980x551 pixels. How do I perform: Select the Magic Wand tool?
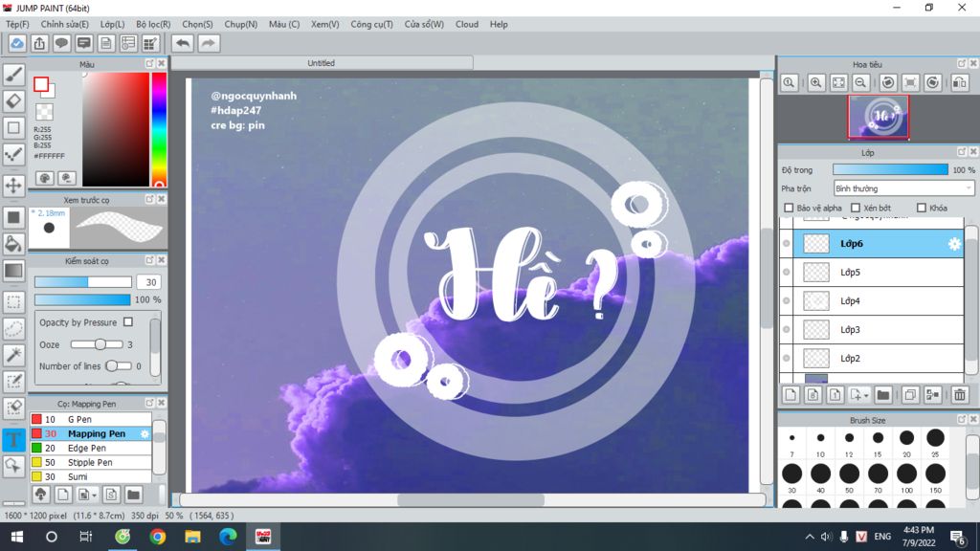pyautogui.click(x=13, y=355)
